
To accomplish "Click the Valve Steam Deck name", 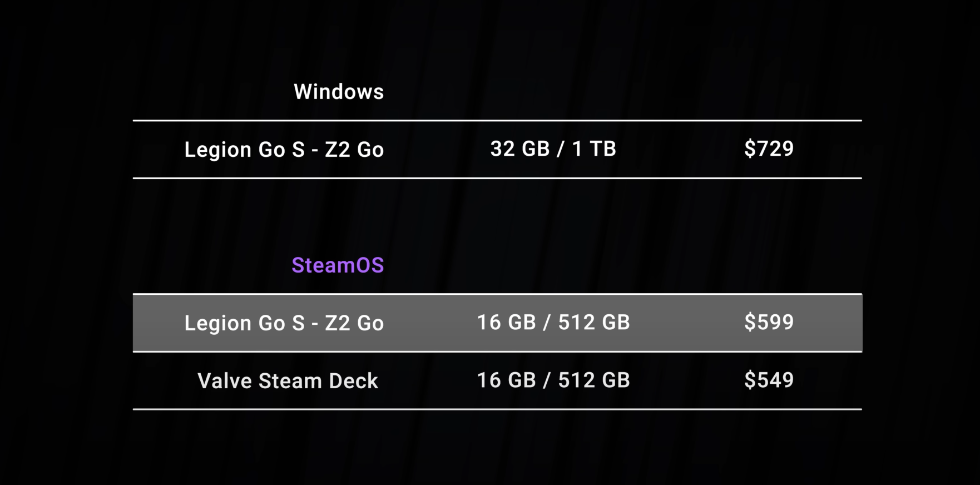I will [288, 381].
